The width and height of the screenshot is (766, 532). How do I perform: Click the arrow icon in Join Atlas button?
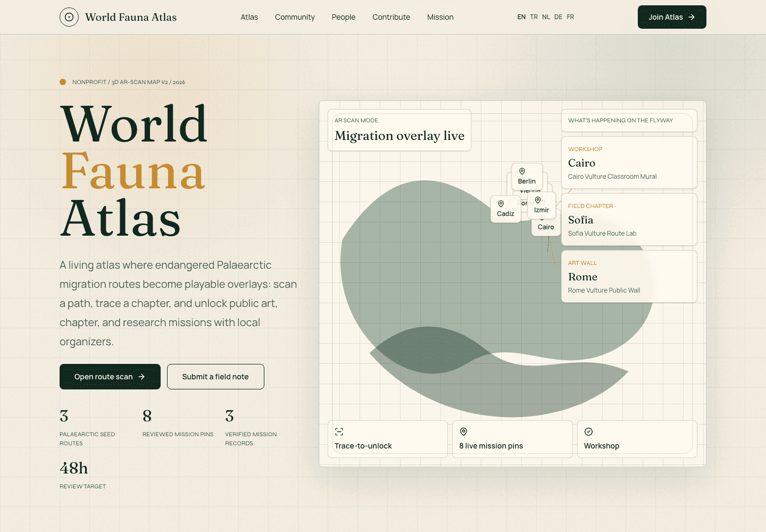pyautogui.click(x=692, y=17)
